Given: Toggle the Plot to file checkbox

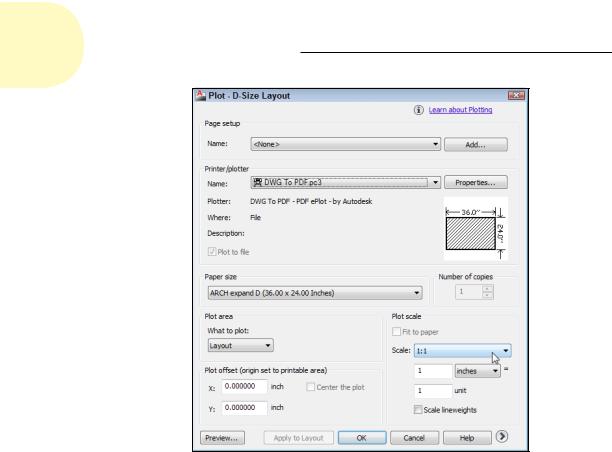Looking at the screenshot, I should pyautogui.click(x=212, y=252).
